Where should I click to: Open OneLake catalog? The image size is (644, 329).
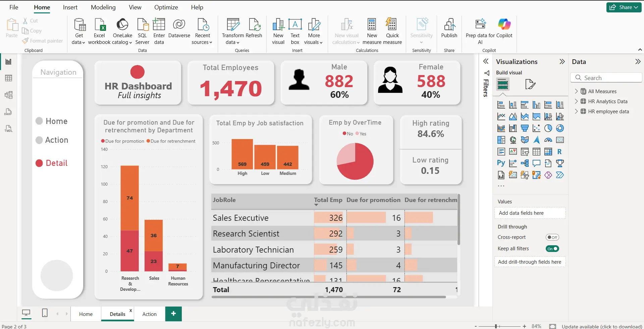click(122, 31)
